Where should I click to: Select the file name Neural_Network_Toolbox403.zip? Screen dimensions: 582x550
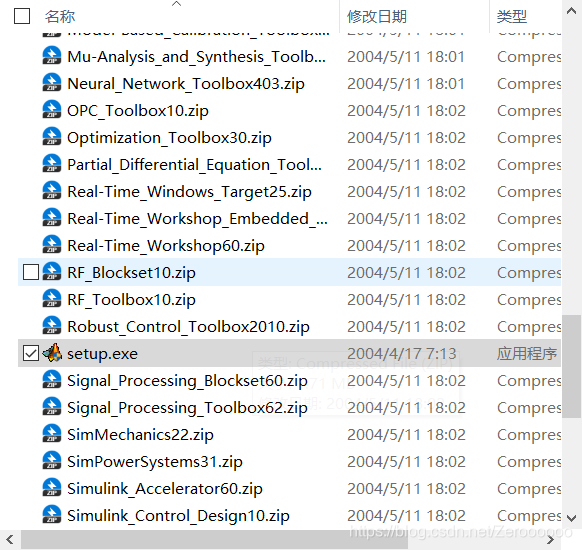(186, 84)
